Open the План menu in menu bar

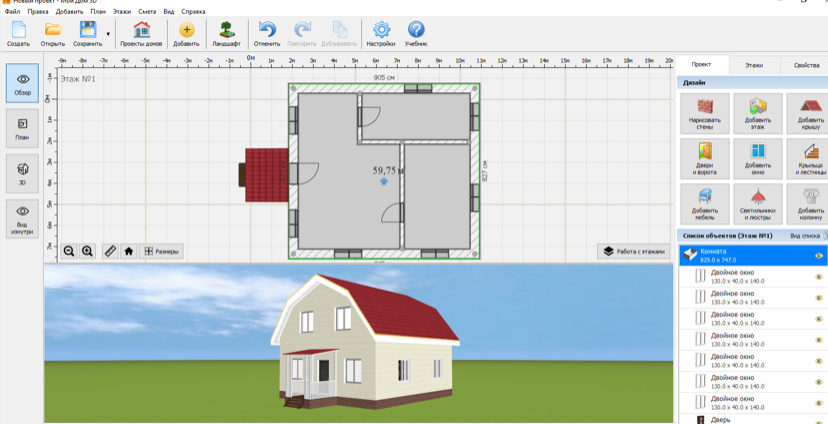click(x=96, y=11)
